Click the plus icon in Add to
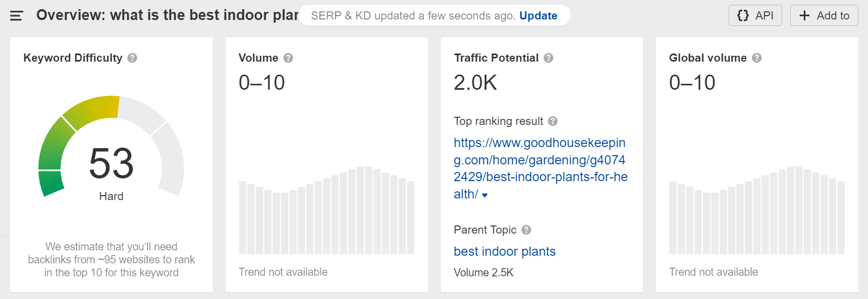Image resolution: width=868 pixels, height=299 pixels. coord(804,16)
